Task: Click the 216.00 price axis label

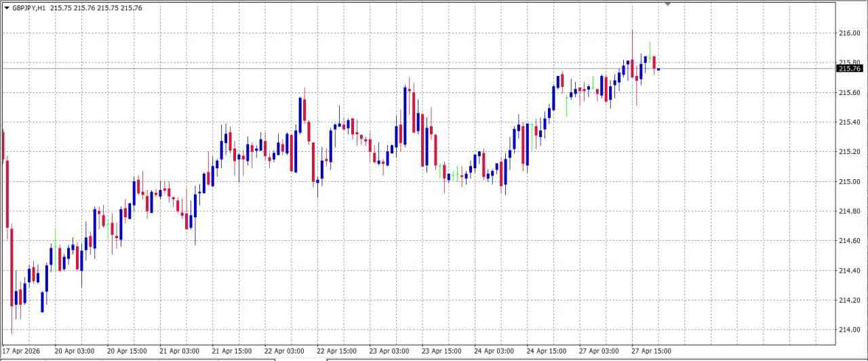Action: [x=849, y=33]
